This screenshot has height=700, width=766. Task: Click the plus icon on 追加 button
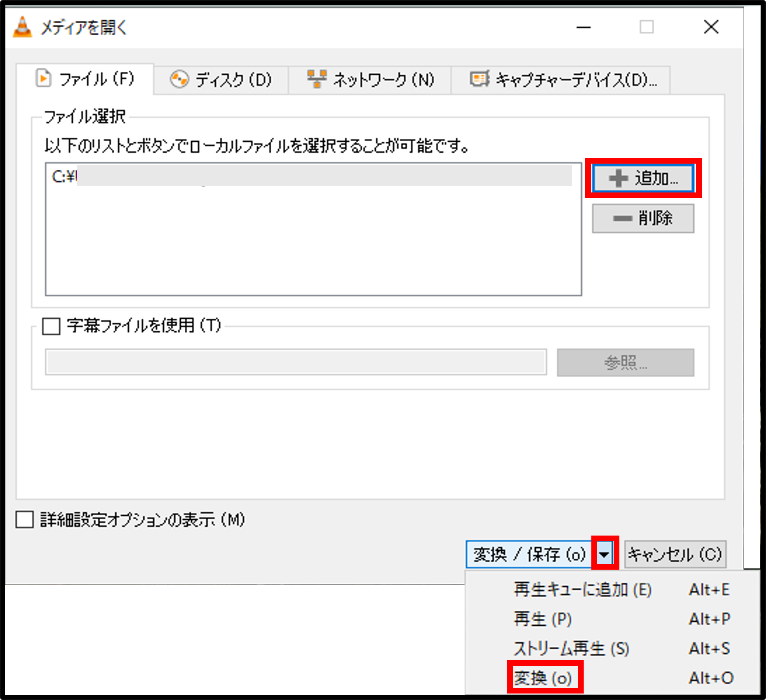click(x=618, y=178)
